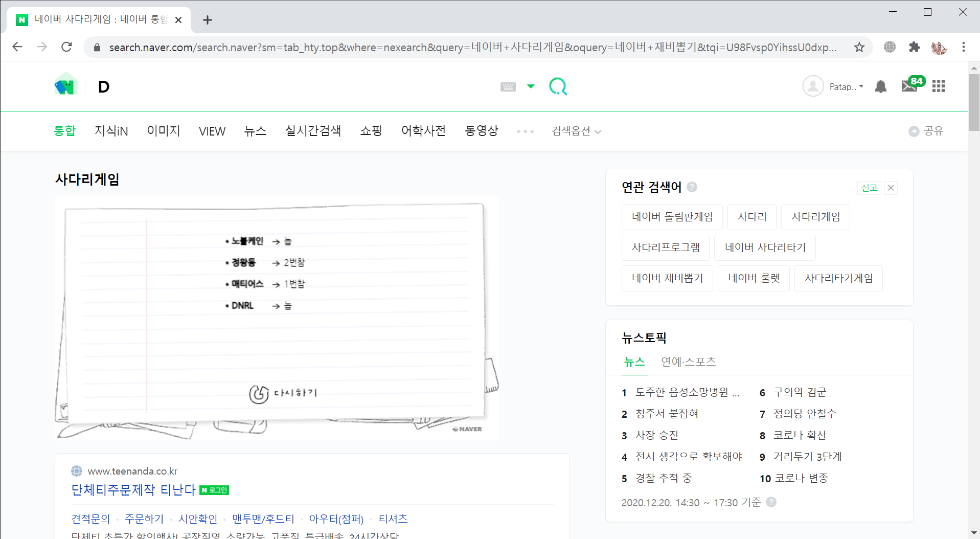
Task: Select related search 사다리타기게임
Action: pyautogui.click(x=838, y=278)
